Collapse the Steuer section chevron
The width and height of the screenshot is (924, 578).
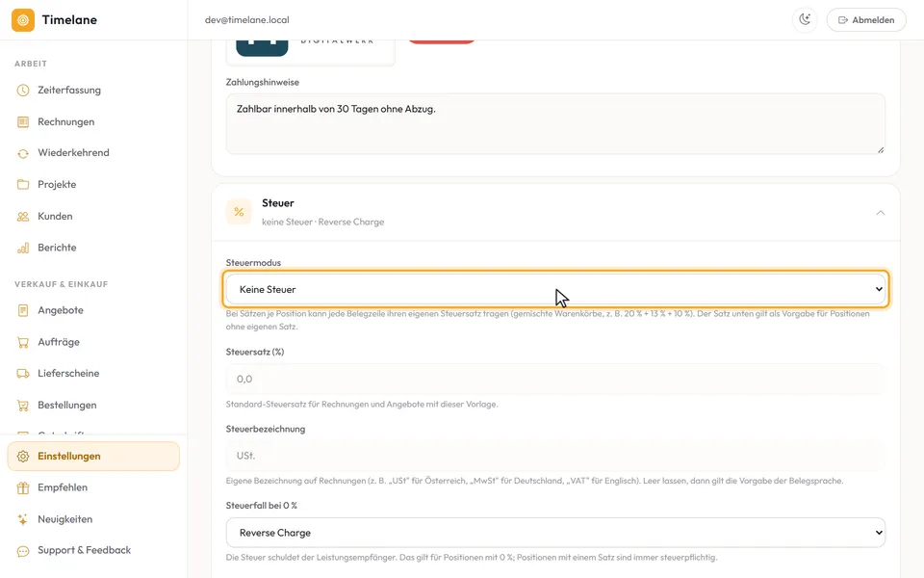coord(880,212)
